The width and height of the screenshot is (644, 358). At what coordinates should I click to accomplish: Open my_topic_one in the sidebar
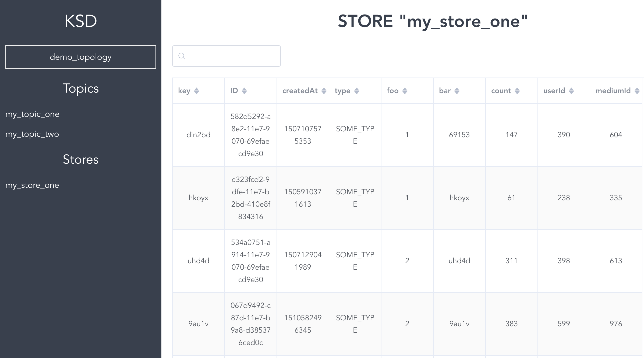33,114
